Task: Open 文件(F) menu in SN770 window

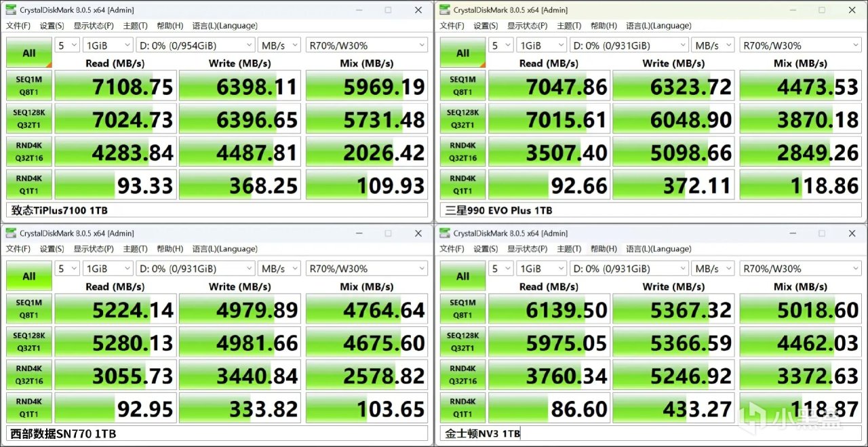Action: tap(18, 249)
